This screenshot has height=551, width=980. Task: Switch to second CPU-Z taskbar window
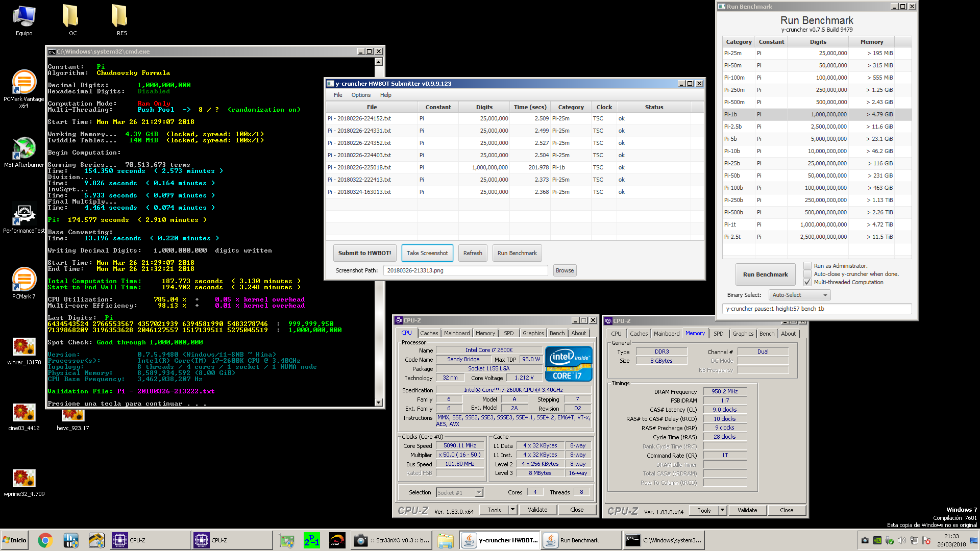tap(232, 540)
